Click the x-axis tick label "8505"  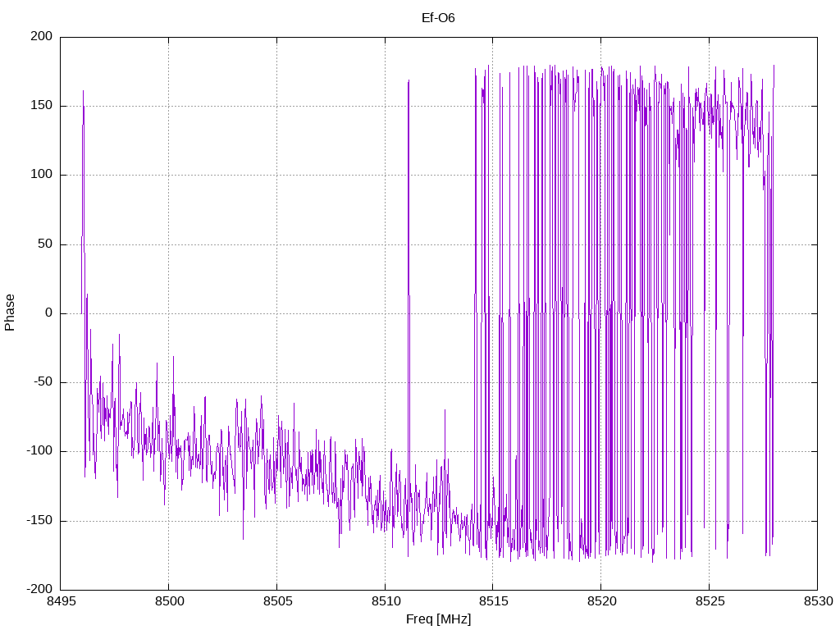click(x=277, y=601)
